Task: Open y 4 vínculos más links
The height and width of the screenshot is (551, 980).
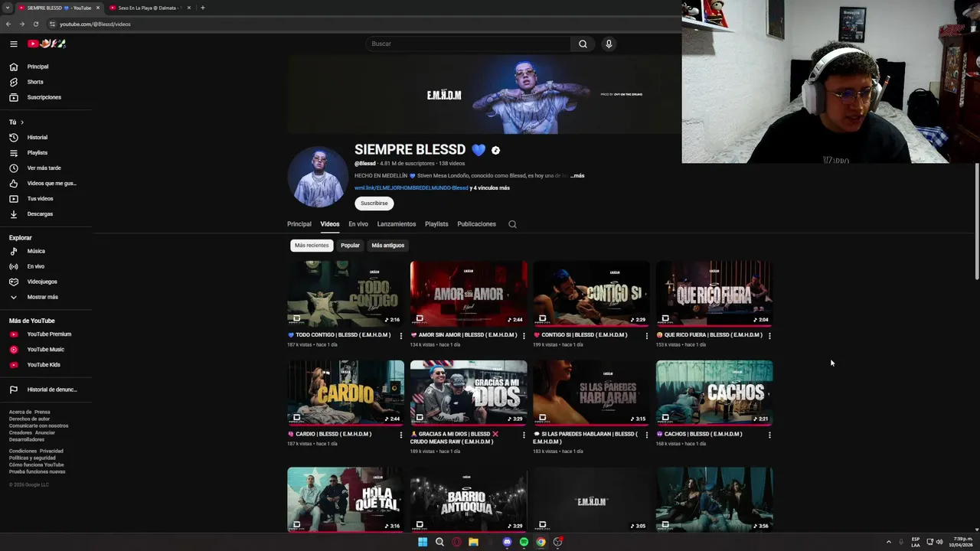Action: pyautogui.click(x=489, y=187)
